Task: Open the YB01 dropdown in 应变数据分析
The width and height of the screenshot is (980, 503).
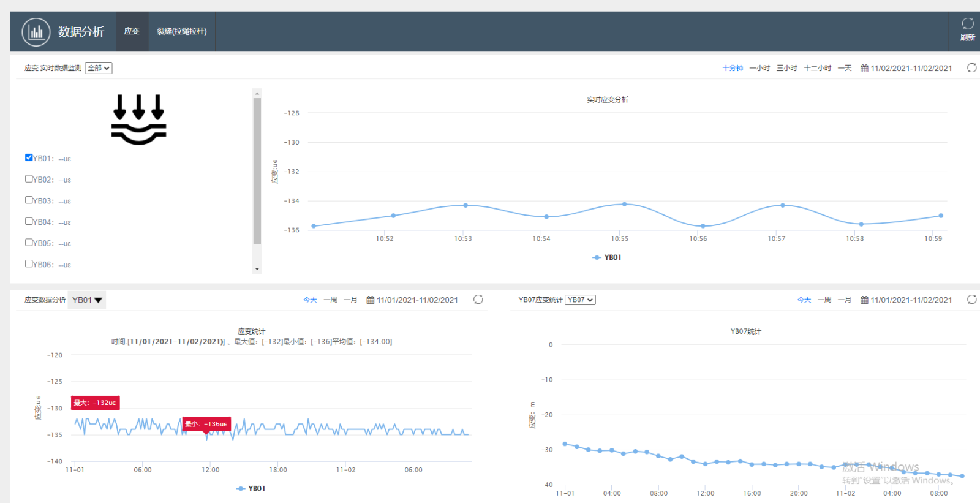Action: click(86, 300)
